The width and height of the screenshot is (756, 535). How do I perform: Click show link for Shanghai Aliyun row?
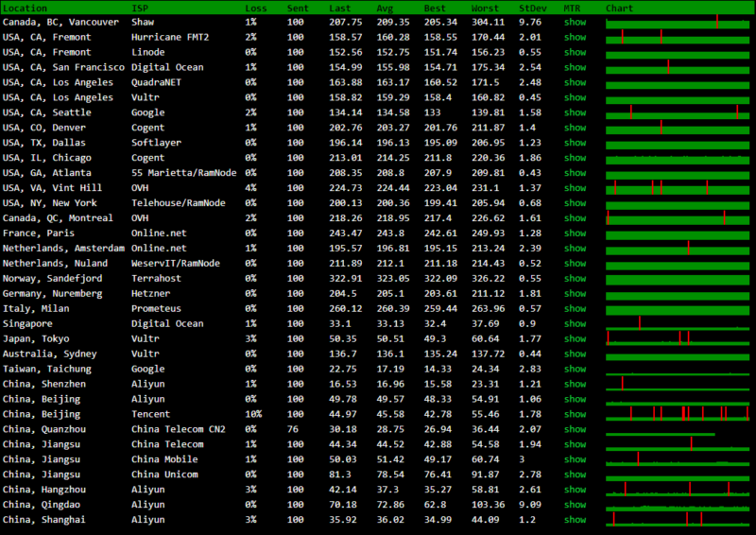pos(575,520)
